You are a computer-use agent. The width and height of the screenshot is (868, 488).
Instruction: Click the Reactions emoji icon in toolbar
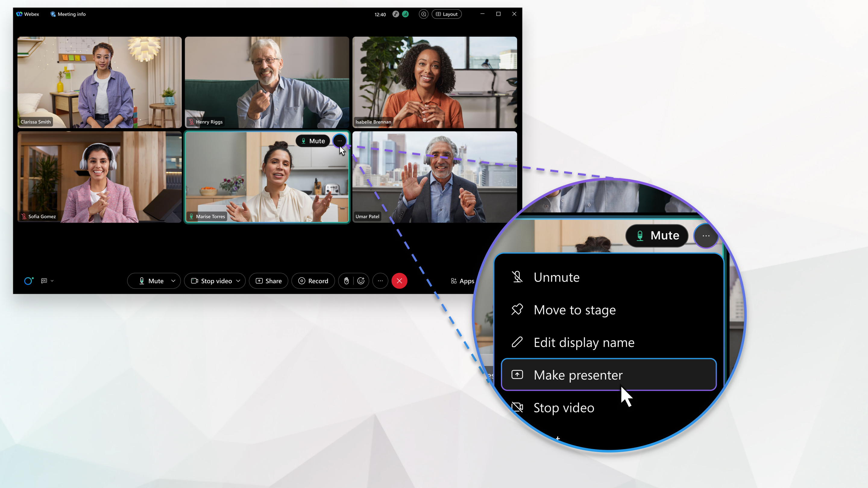point(360,281)
